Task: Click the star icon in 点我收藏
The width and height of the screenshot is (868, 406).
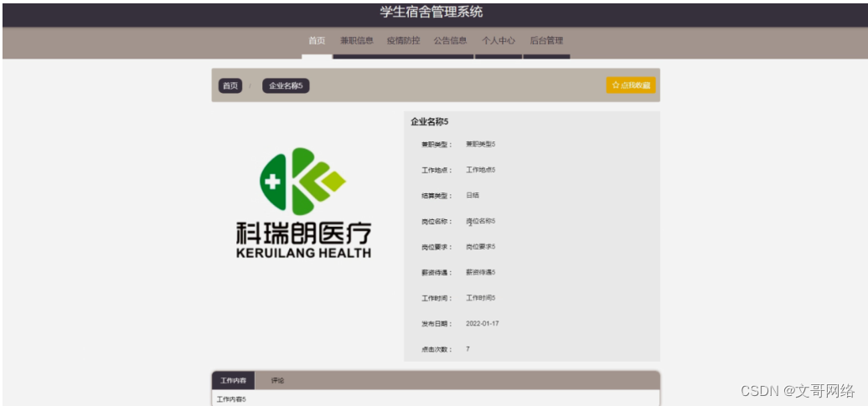Action: coord(615,85)
